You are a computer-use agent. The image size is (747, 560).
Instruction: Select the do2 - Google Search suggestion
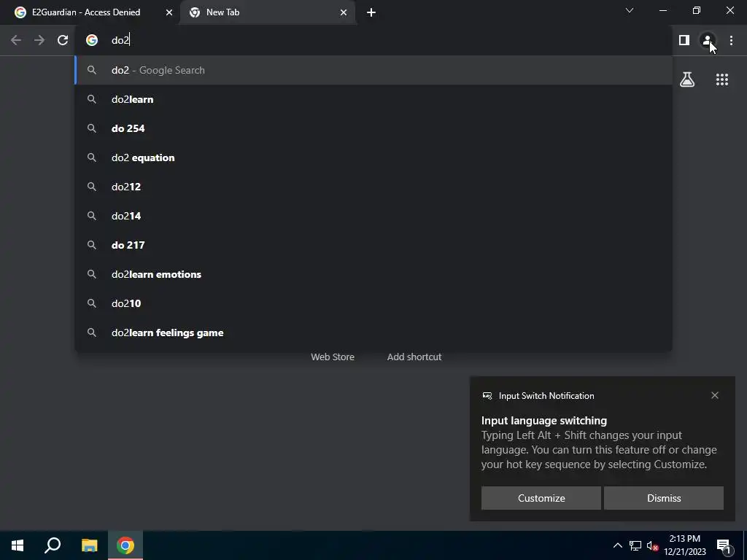(373, 71)
